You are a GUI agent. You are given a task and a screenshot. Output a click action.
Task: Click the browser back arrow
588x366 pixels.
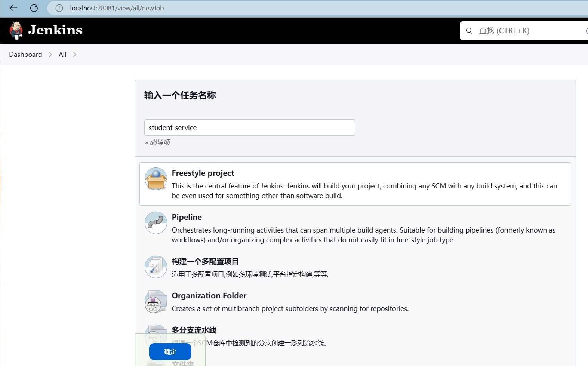click(x=13, y=8)
